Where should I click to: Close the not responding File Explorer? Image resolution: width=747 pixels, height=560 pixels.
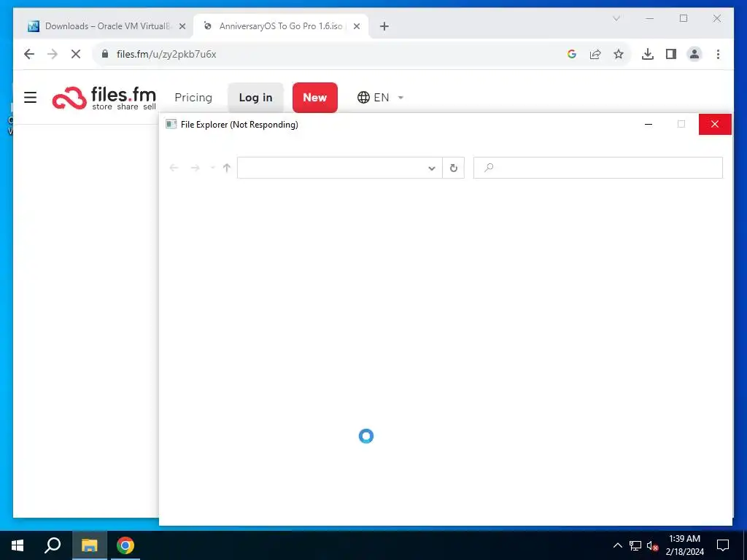[715, 124]
